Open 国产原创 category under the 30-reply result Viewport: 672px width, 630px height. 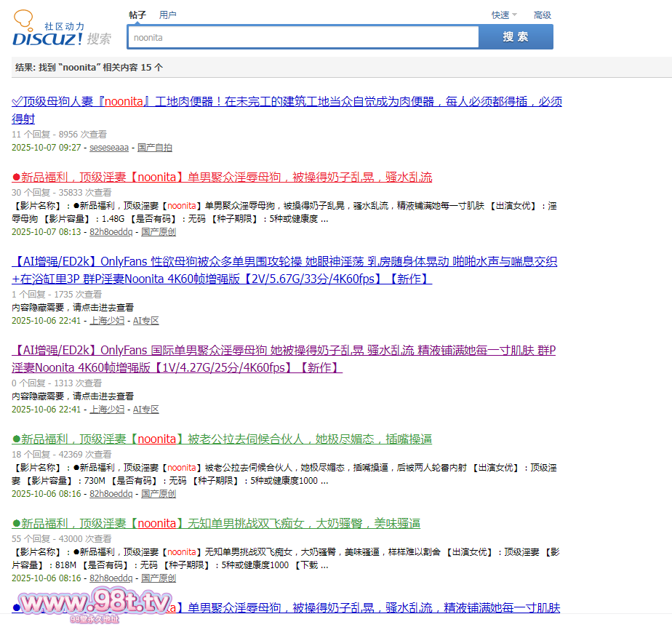coord(159,232)
